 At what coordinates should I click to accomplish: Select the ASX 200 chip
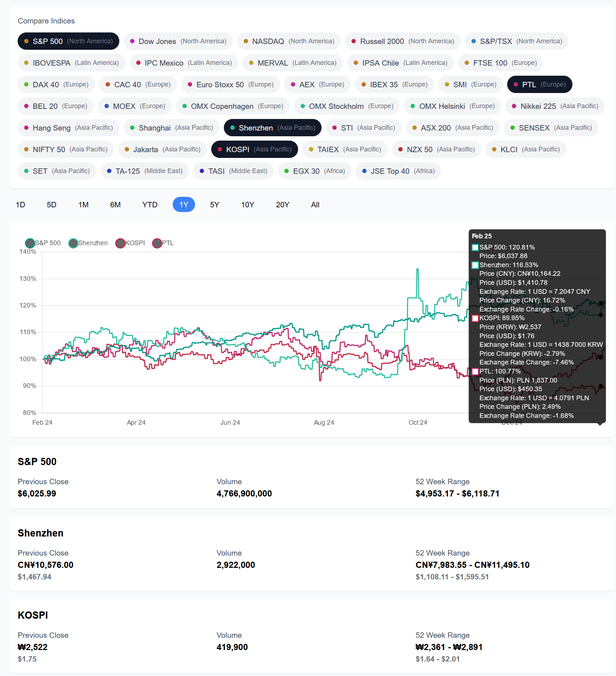click(453, 128)
